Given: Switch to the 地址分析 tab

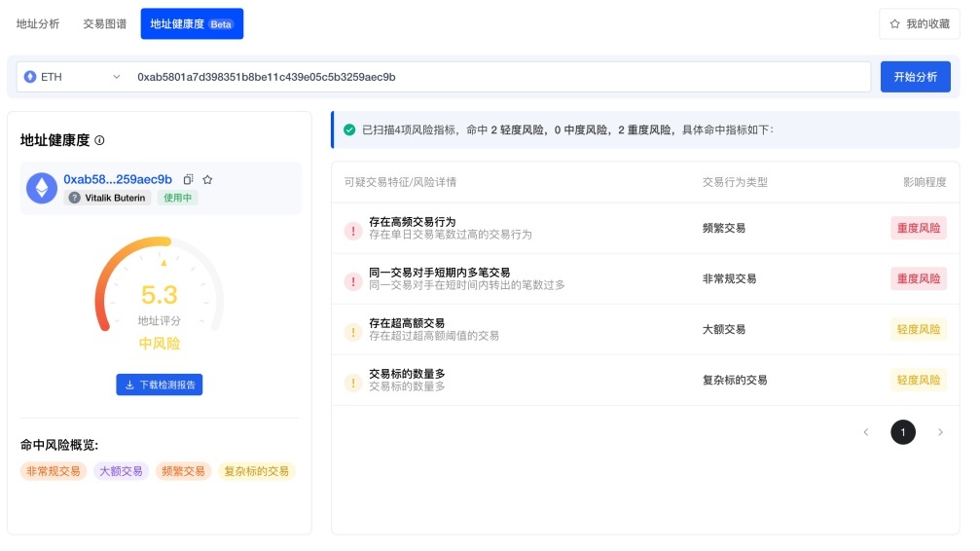Looking at the screenshot, I should coord(38,23).
